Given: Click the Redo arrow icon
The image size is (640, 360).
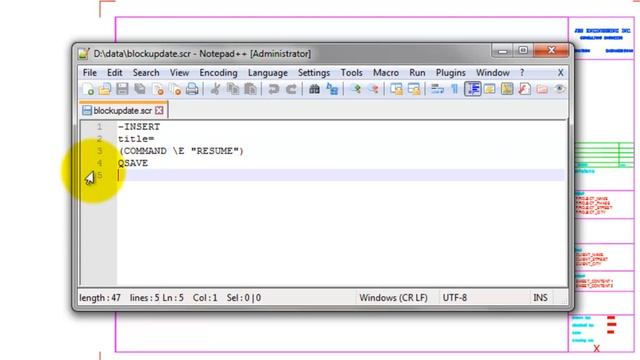Looking at the screenshot, I should pyautogui.click(x=291, y=89).
